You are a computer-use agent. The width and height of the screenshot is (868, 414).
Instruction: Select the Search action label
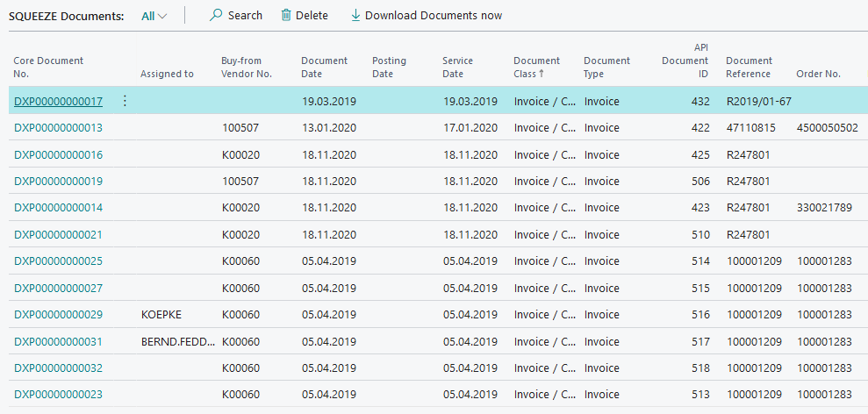coord(245,16)
